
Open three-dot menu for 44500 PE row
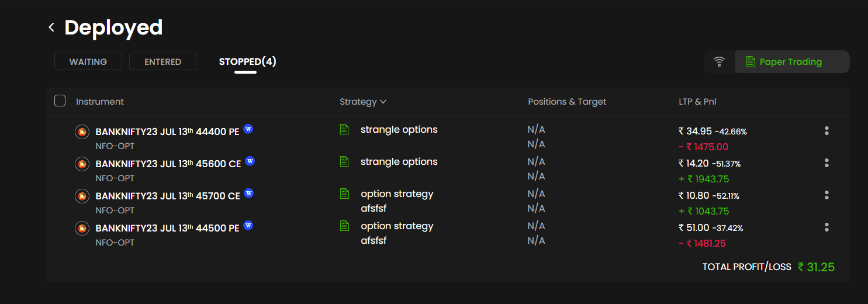826,227
